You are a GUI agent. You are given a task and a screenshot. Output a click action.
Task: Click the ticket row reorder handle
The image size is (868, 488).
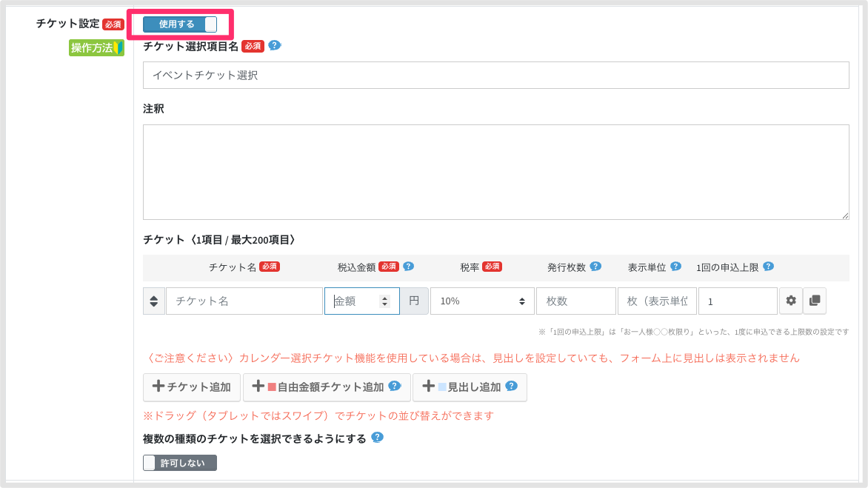point(154,301)
